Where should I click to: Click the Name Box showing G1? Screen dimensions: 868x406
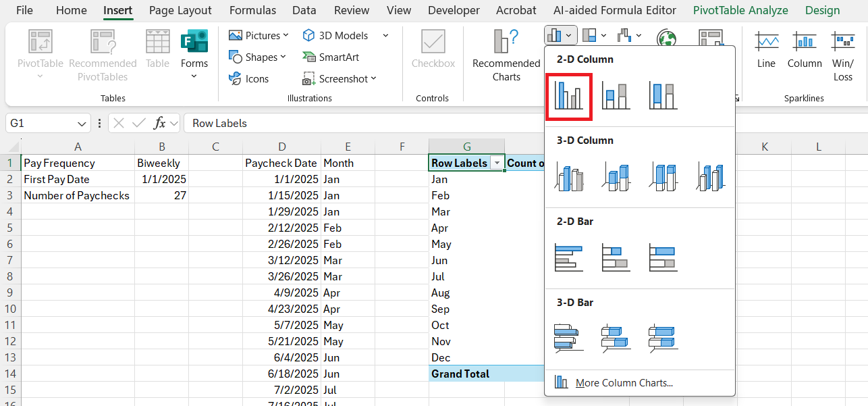pos(40,123)
